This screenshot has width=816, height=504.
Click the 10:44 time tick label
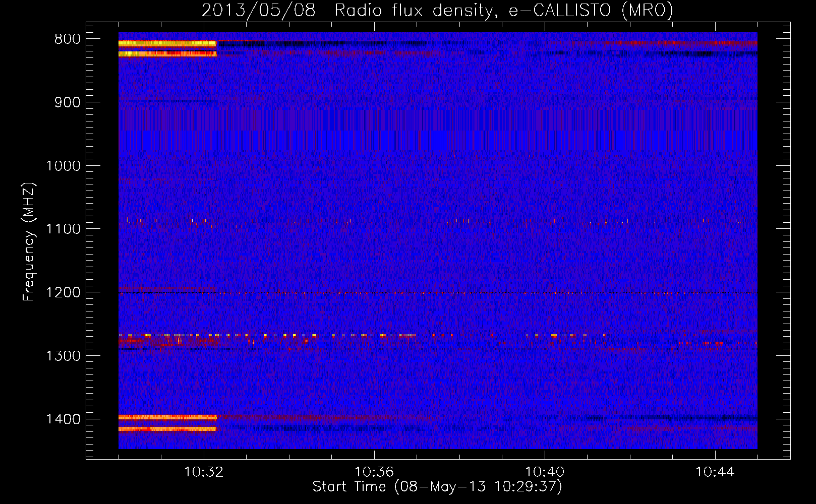[x=715, y=472]
